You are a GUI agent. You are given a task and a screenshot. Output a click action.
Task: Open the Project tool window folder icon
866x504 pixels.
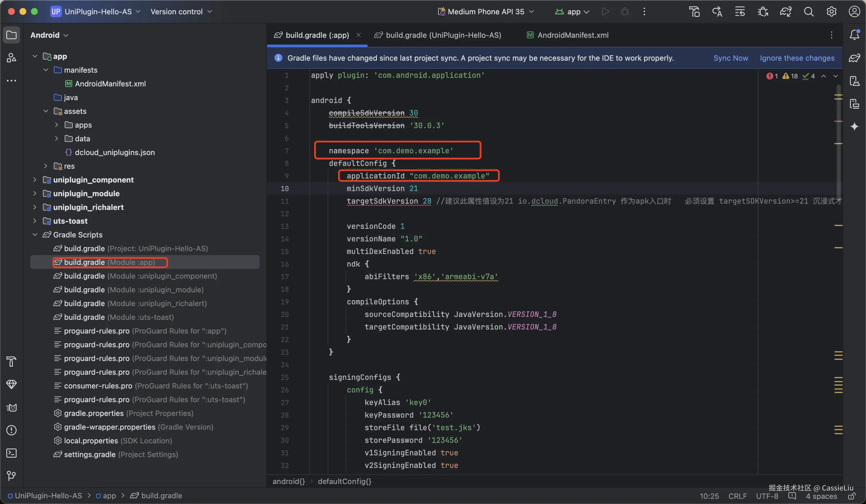pyautogui.click(x=11, y=35)
